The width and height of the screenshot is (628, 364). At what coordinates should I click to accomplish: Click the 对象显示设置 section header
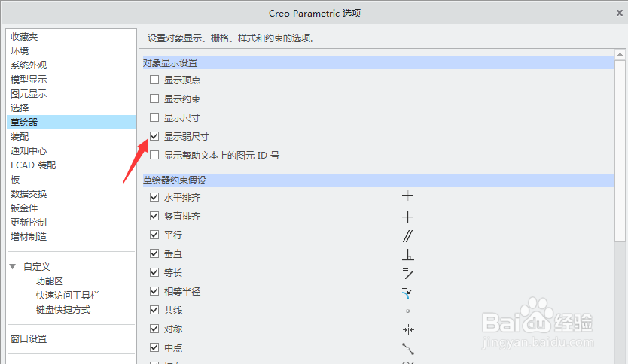[x=379, y=63]
